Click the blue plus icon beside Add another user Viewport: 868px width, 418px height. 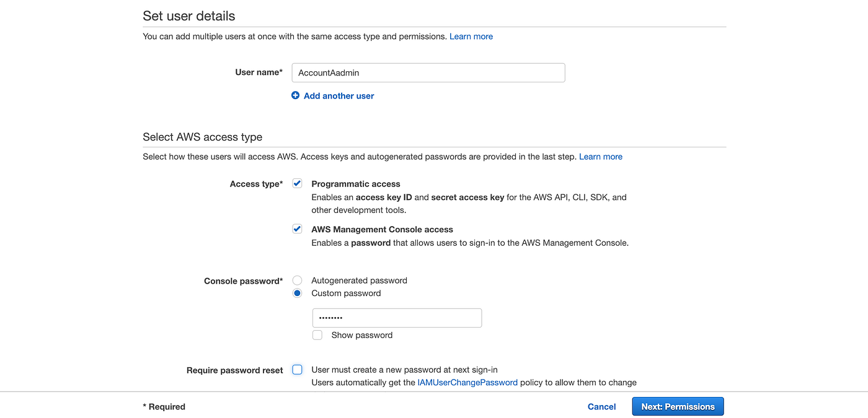(295, 95)
